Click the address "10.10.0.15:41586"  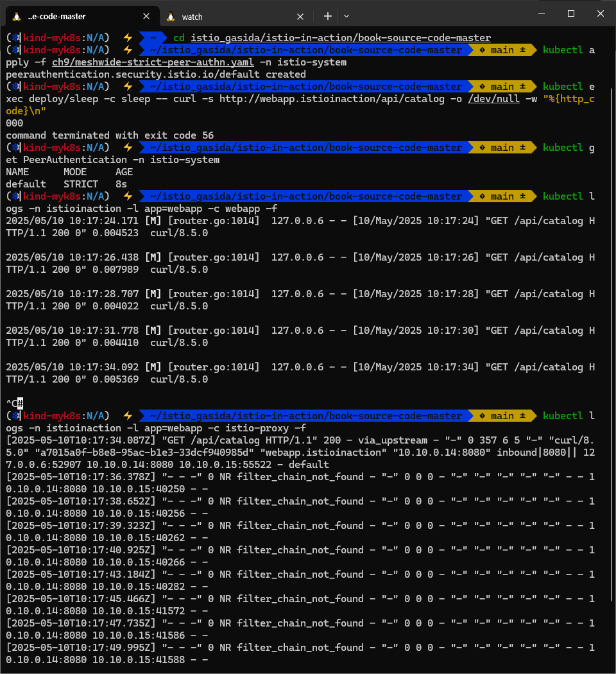139,635
